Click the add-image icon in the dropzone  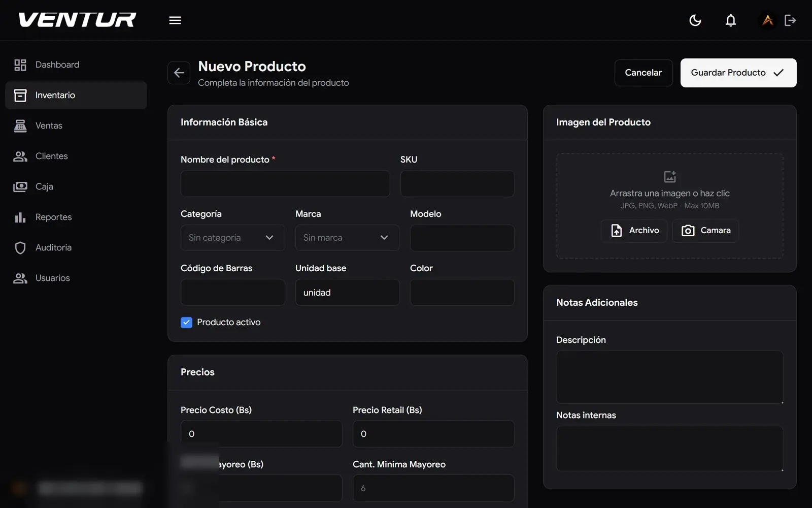pos(670,176)
